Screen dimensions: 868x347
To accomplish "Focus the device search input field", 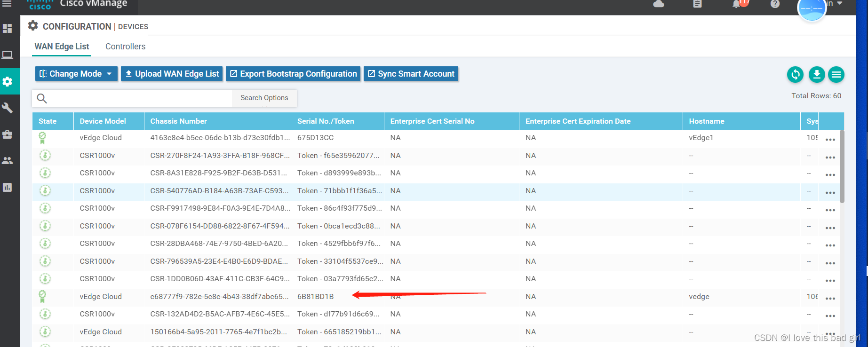I will [140, 98].
